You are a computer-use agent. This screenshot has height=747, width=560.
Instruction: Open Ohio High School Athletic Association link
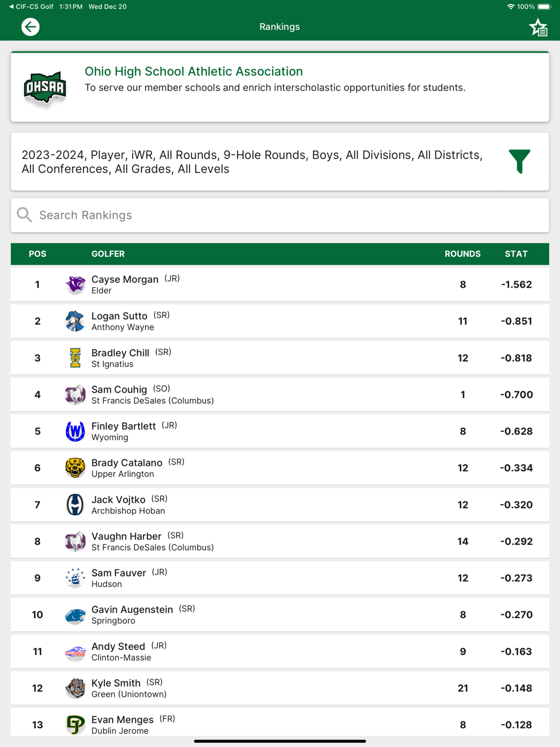click(193, 72)
